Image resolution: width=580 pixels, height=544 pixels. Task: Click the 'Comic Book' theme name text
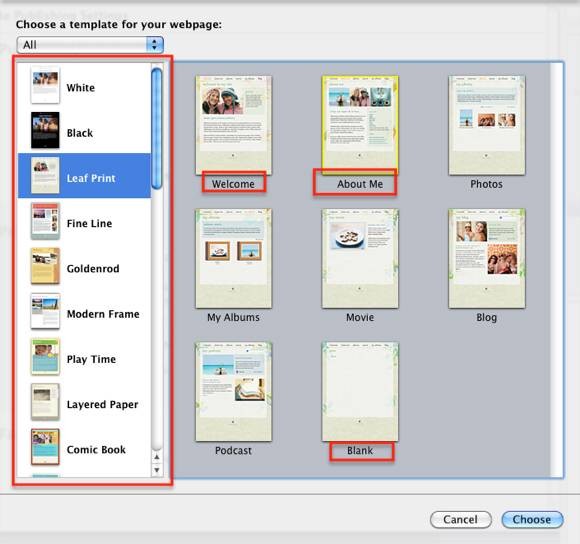pos(96,450)
